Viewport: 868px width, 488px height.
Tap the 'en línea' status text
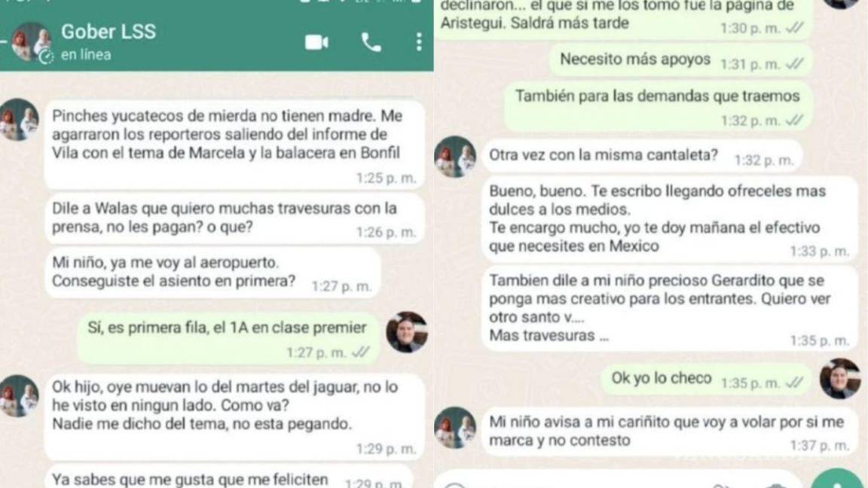(86, 55)
